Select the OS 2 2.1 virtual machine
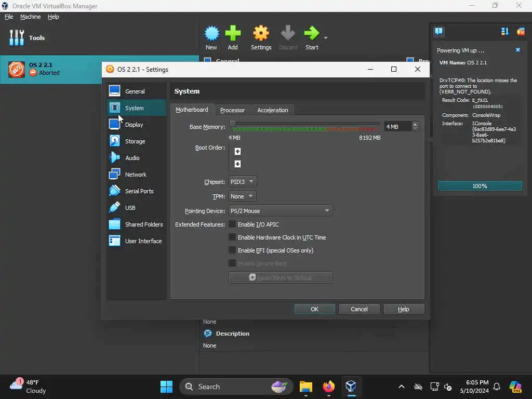The height and width of the screenshot is (399, 532). [51, 69]
